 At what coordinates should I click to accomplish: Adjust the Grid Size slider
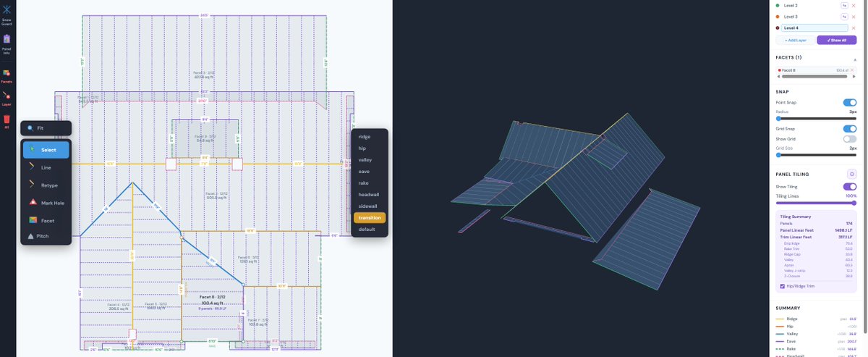click(816, 154)
